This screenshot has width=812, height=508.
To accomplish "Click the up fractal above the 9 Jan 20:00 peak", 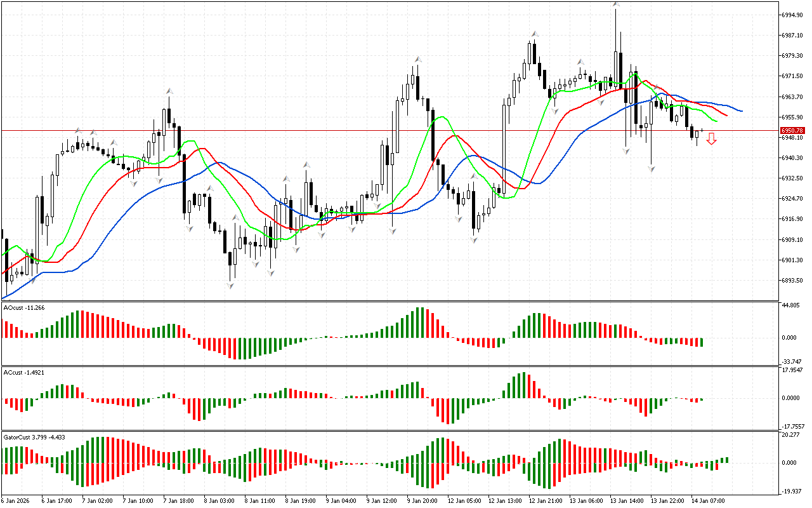I will (418, 59).
